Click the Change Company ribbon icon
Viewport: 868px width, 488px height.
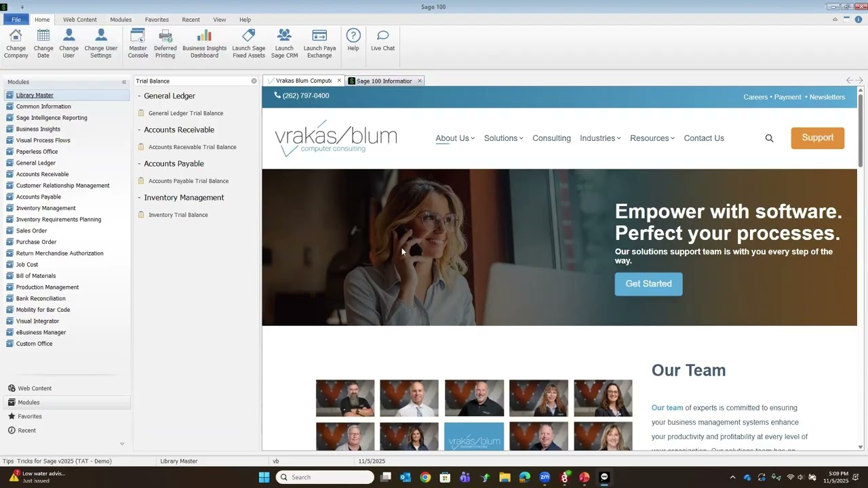16,43
